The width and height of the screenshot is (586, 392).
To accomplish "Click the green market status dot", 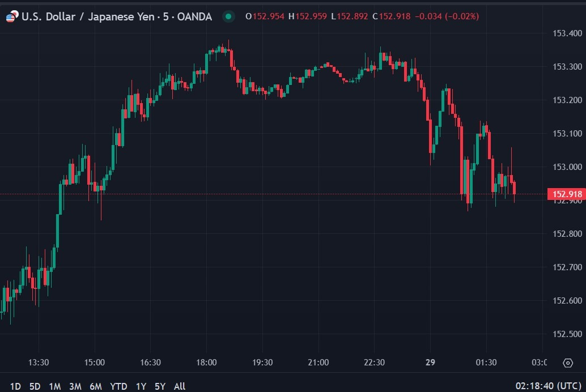I will pos(228,16).
